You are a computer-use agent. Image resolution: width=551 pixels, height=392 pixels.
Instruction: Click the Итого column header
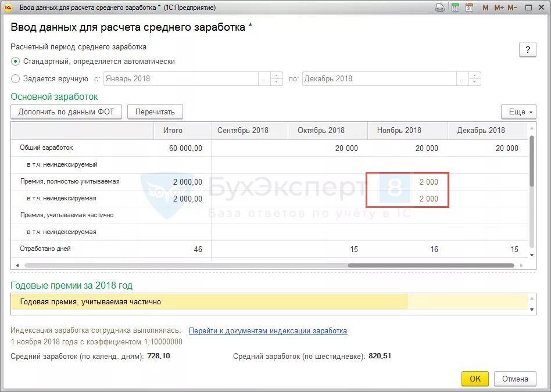click(183, 130)
